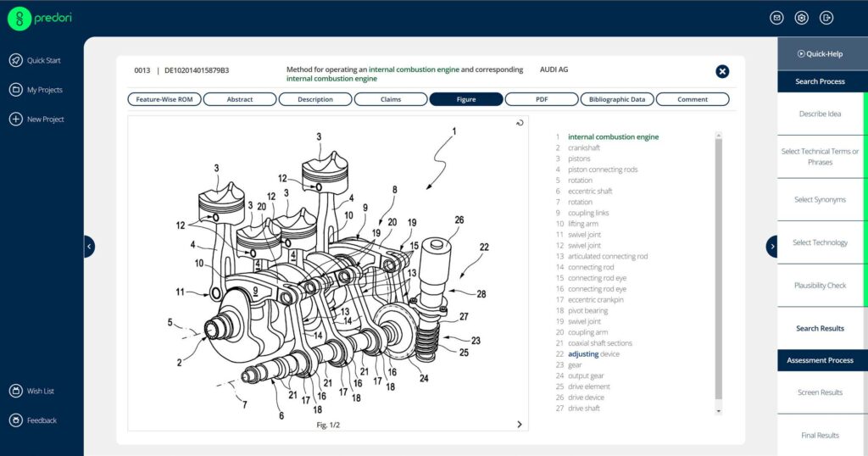Expand the right panel chevron
Viewport: 868px width, 456px height.
click(771, 247)
